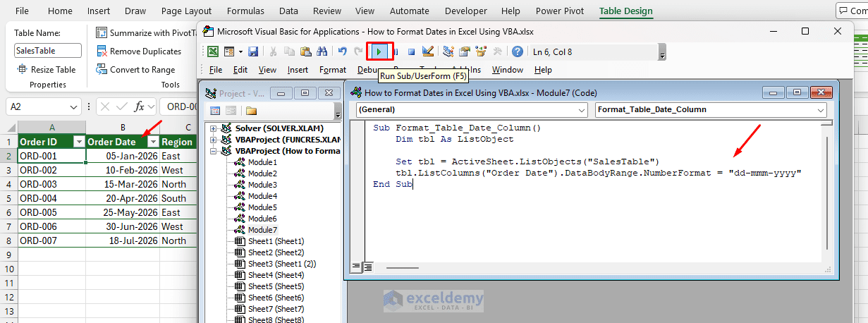Open the Name Box dropdown arrow
868x323 pixels.
coord(75,107)
